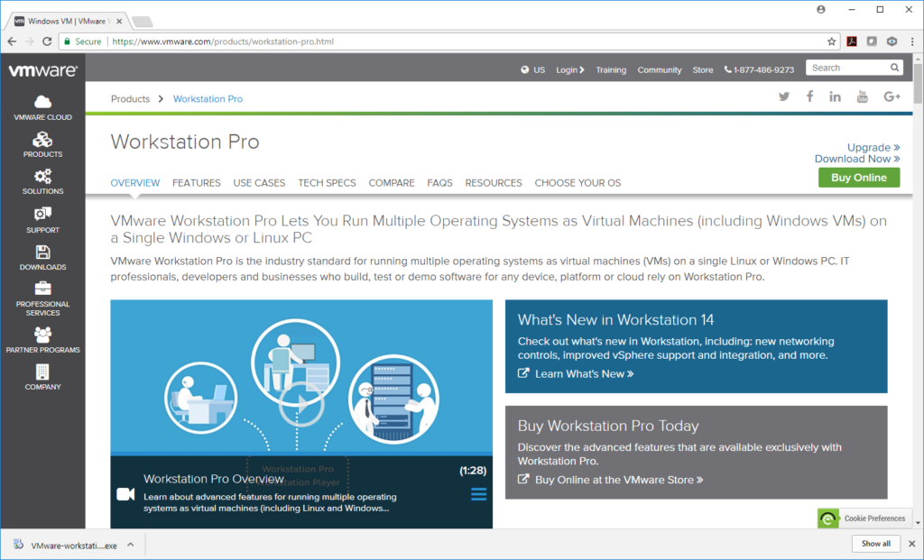924x560 pixels.
Task: Click the Products breadcrumb
Action: click(x=130, y=99)
